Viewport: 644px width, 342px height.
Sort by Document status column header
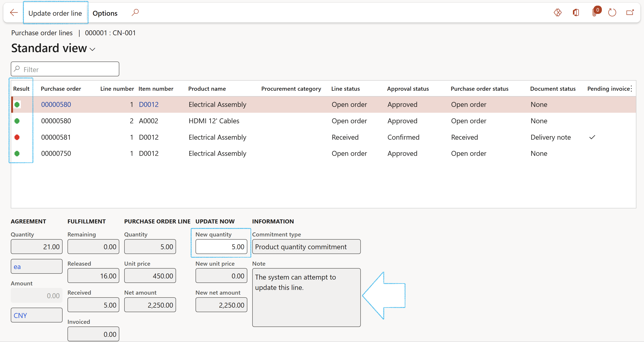(553, 89)
